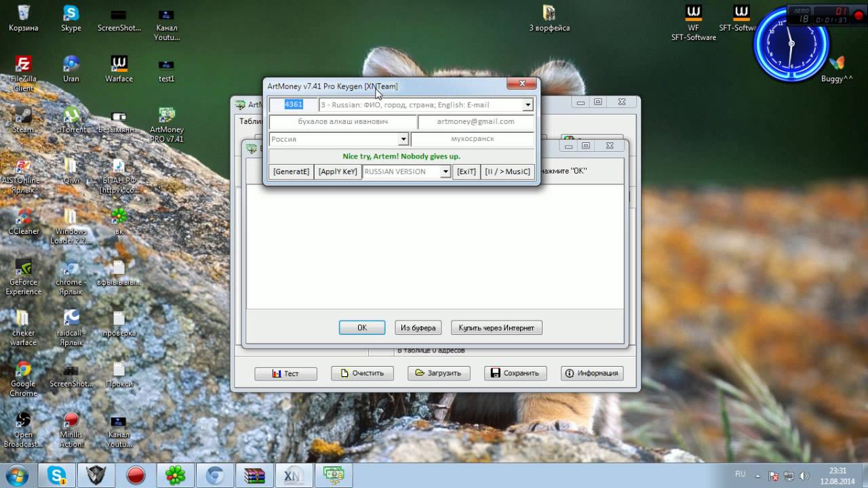The height and width of the screenshot is (488, 868).
Task: Open the Warface game desktop shortcut
Action: 119,68
